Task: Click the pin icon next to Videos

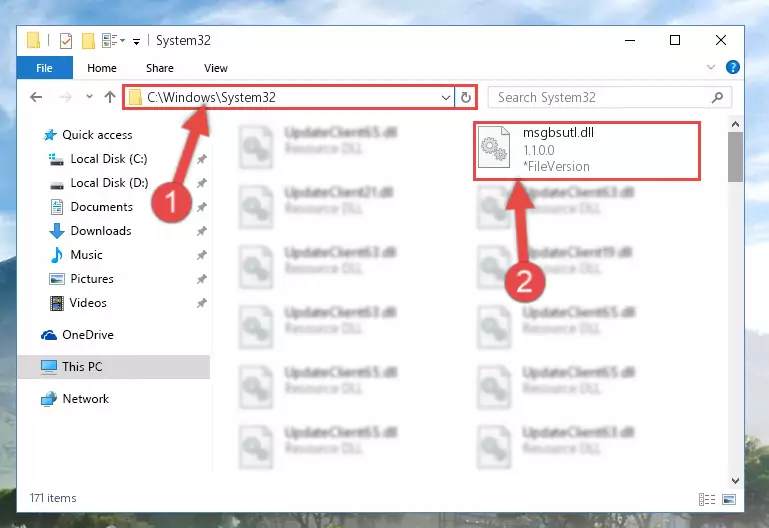Action: (x=202, y=303)
